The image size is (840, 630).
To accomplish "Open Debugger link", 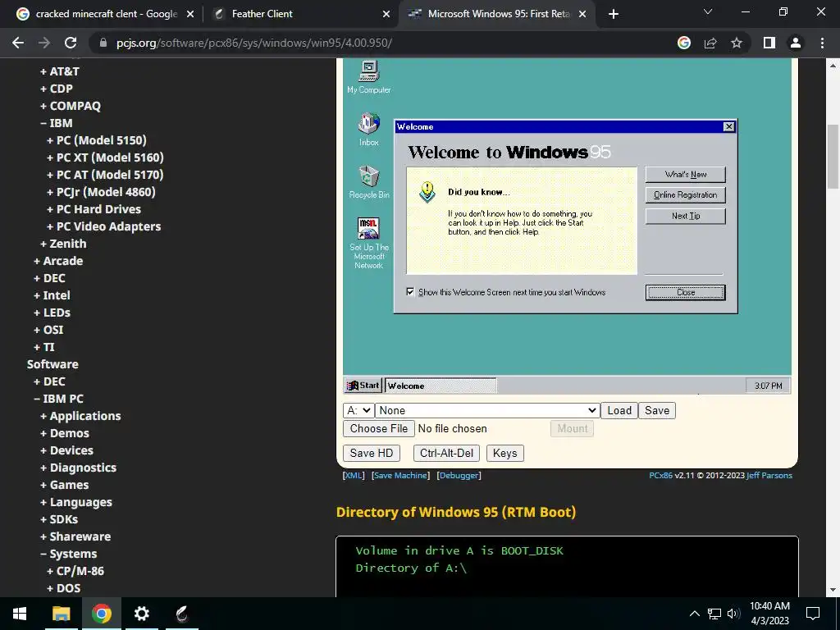I will [459, 475].
